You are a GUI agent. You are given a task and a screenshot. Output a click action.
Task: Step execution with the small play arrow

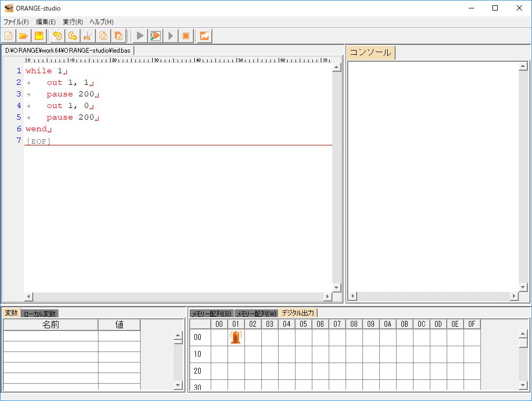(x=171, y=36)
